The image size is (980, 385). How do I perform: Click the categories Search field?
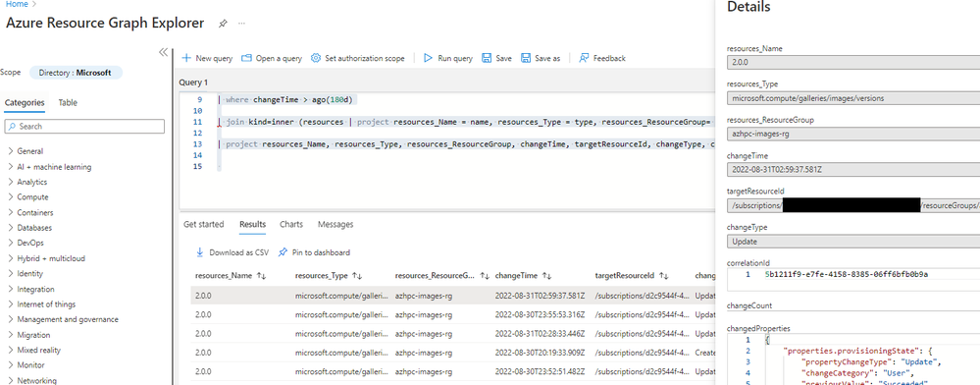(84, 127)
